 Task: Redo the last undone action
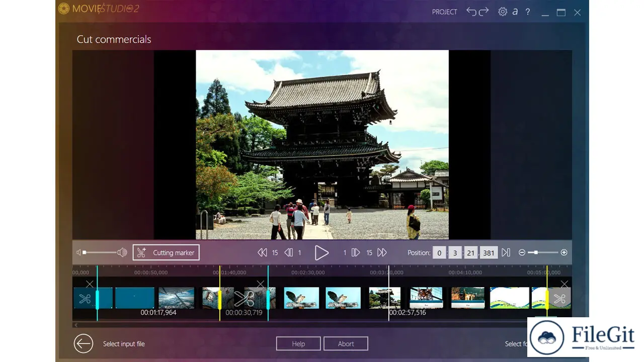tap(484, 12)
